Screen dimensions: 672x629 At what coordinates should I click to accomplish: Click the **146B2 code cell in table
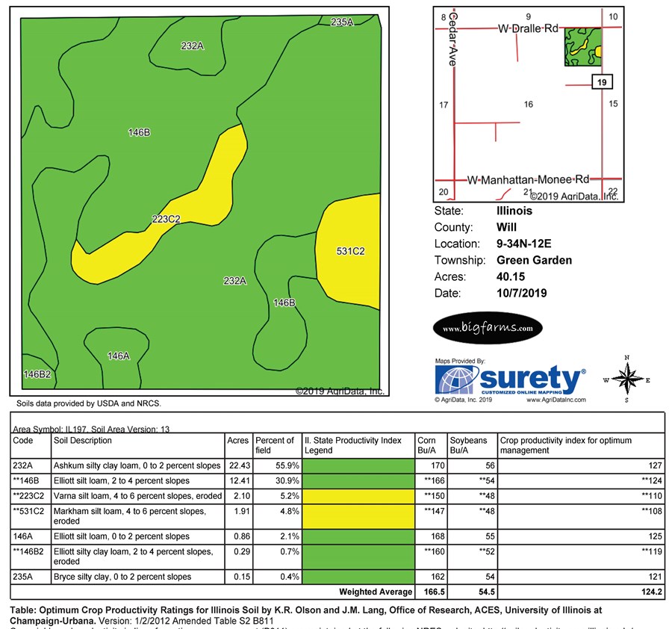click(28, 551)
